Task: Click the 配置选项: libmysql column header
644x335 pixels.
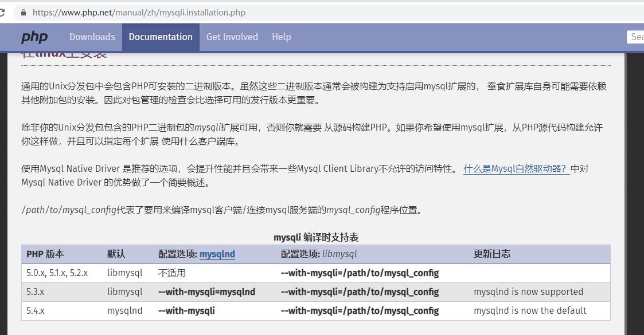Action: pos(319,254)
